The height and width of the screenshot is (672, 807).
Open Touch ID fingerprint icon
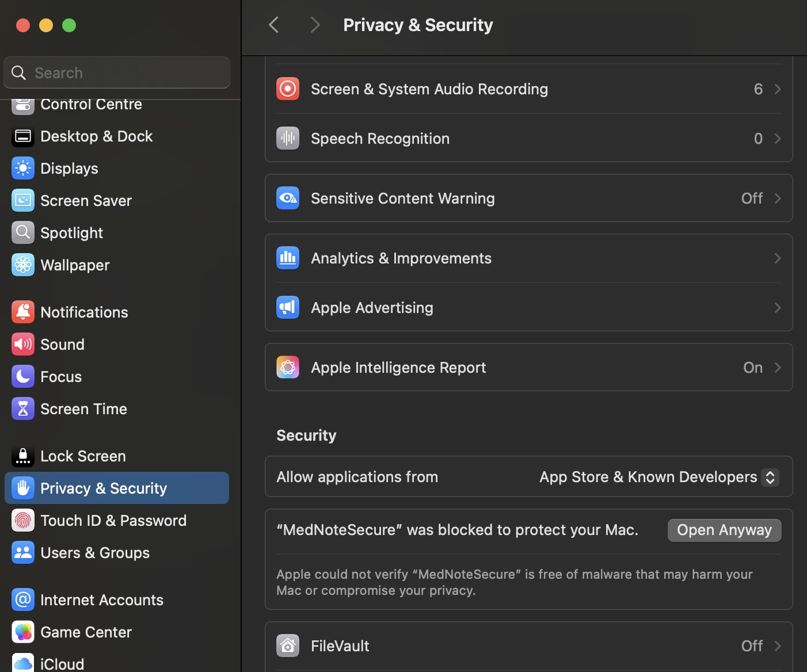click(23, 521)
